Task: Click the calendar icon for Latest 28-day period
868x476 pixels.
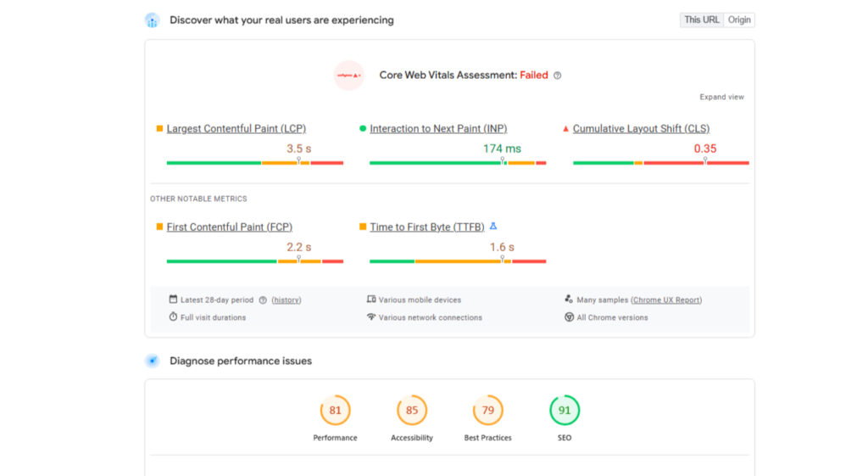Action: 173,300
